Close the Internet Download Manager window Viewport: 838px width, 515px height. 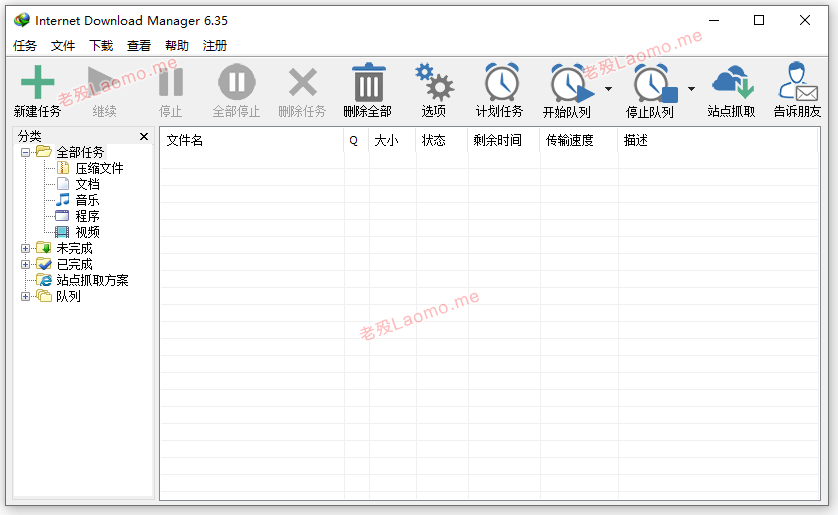pyautogui.click(x=805, y=20)
